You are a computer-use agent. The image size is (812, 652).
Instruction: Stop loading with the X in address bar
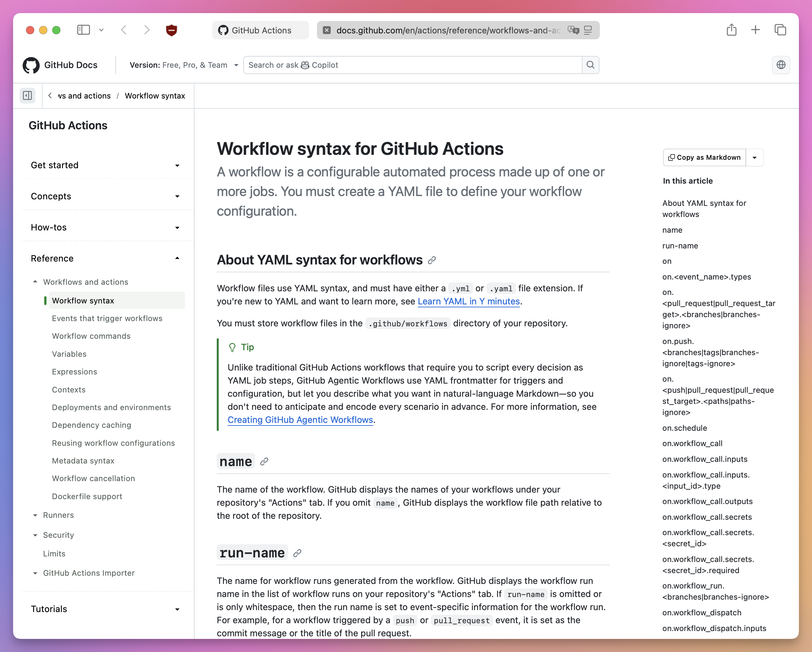(327, 30)
